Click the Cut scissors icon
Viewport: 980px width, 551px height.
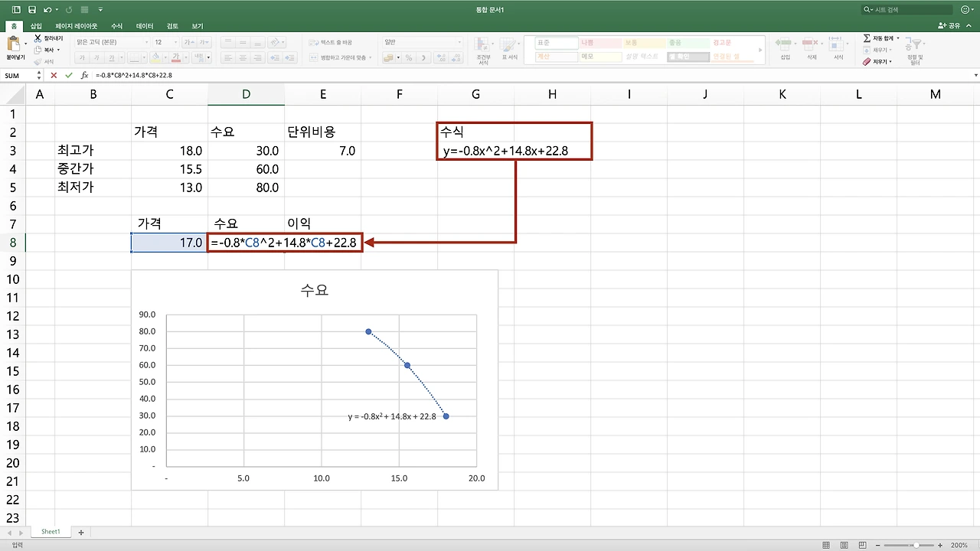tap(38, 37)
